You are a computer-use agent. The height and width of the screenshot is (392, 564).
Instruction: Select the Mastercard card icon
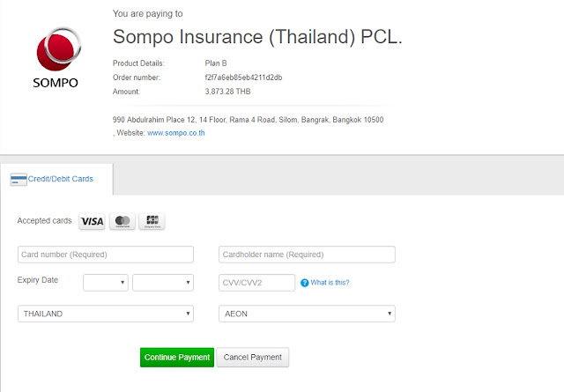122,222
